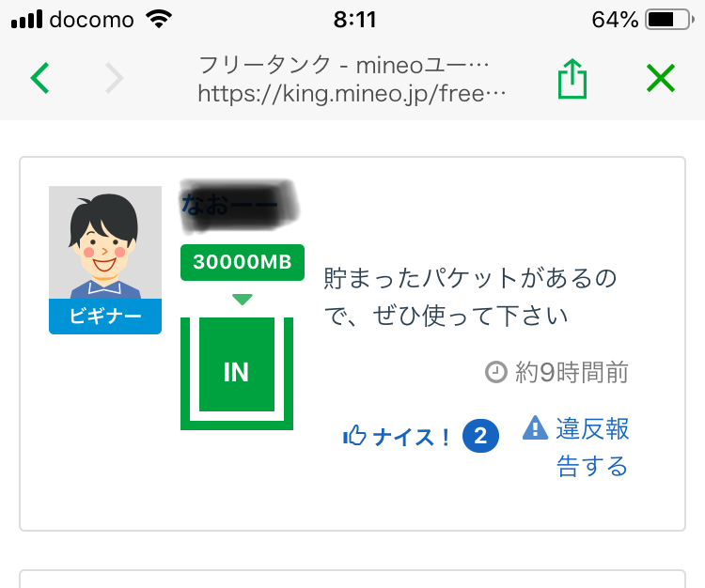Screen dimensions: 705x588
Task: Tap the small green down triangle
Action: click(x=243, y=300)
